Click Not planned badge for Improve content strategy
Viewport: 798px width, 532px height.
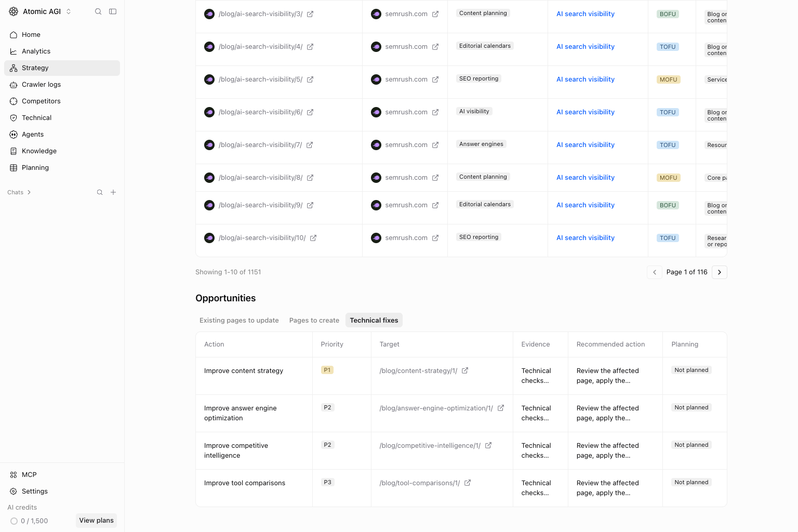tap(691, 370)
